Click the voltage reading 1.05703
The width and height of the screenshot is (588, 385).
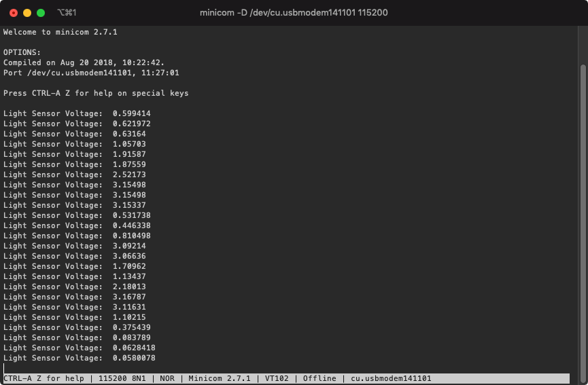(x=129, y=144)
